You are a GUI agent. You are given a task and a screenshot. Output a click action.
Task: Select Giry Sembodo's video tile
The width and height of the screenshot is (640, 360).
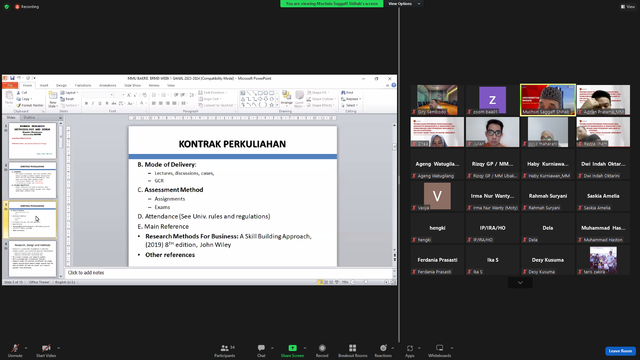(x=437, y=100)
